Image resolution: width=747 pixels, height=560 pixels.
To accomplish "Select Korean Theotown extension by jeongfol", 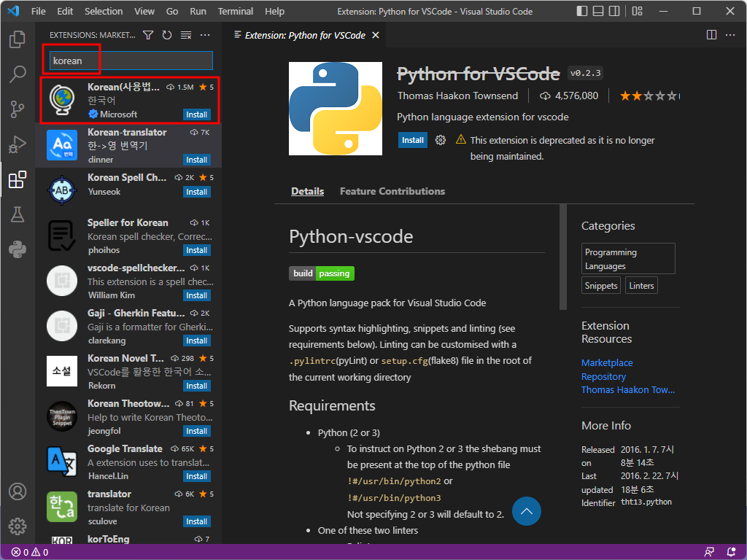I will tap(128, 416).
